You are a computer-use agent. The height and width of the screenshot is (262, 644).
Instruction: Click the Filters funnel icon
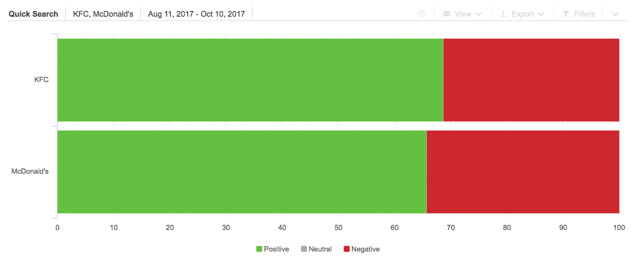566,14
